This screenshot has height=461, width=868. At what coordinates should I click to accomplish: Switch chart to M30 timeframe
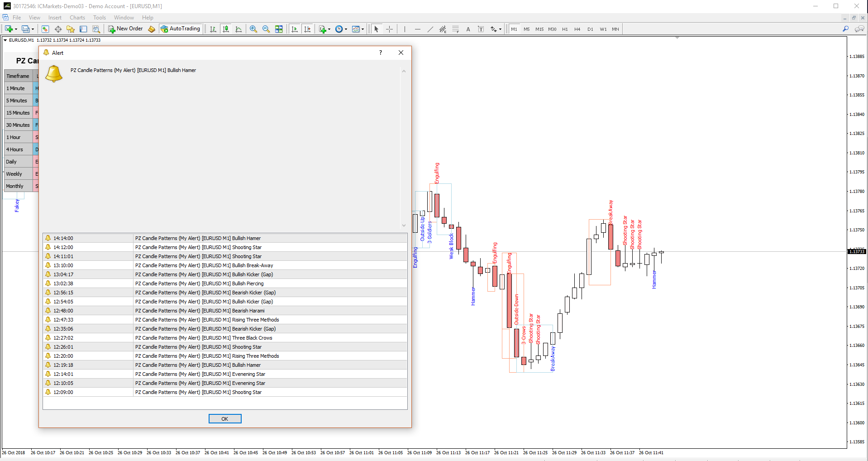click(x=552, y=29)
